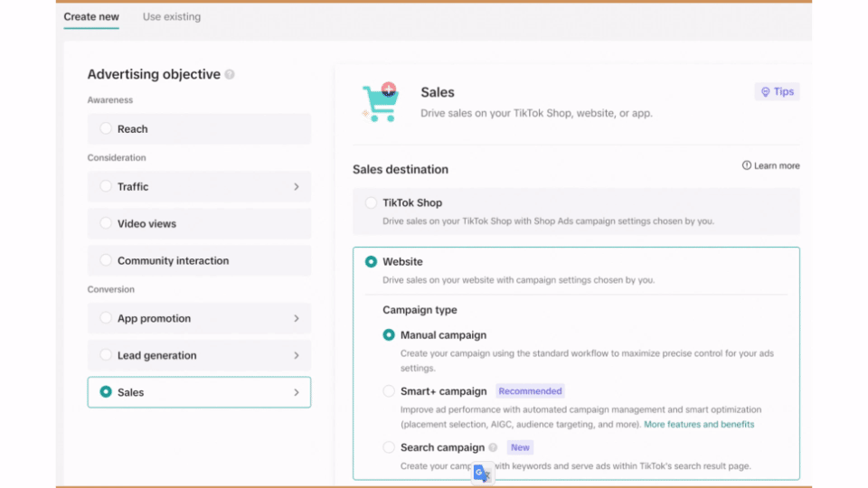Choose the TikTok Shop sales destination
The height and width of the screenshot is (488, 868).
(x=371, y=203)
